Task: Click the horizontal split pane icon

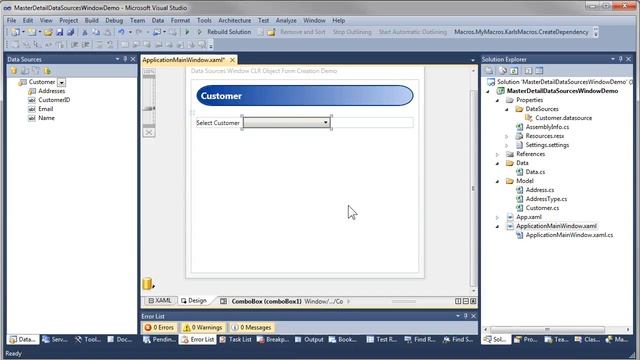Action: point(465,301)
